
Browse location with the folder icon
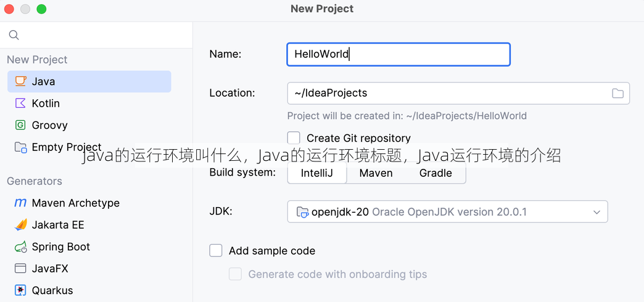[x=617, y=93]
